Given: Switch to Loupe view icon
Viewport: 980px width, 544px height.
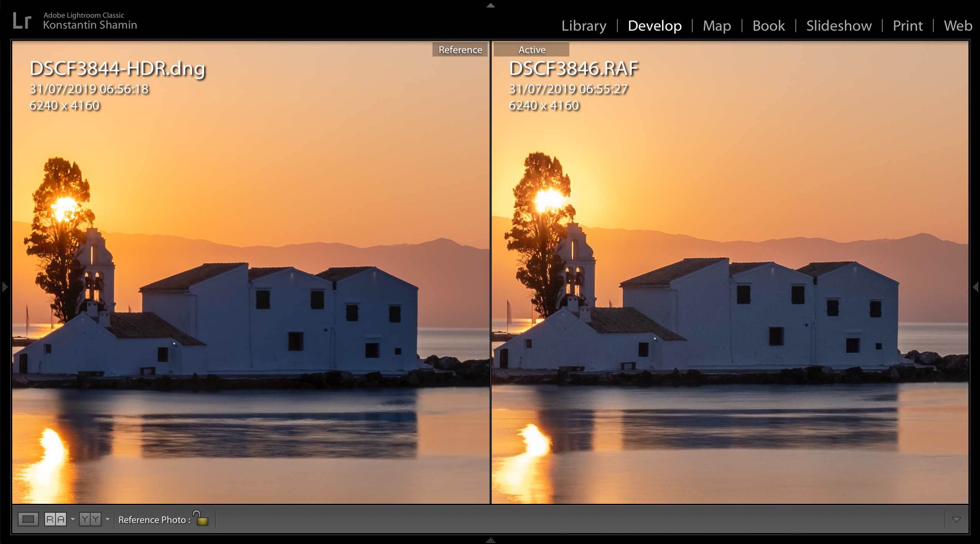Looking at the screenshot, I should tap(28, 519).
